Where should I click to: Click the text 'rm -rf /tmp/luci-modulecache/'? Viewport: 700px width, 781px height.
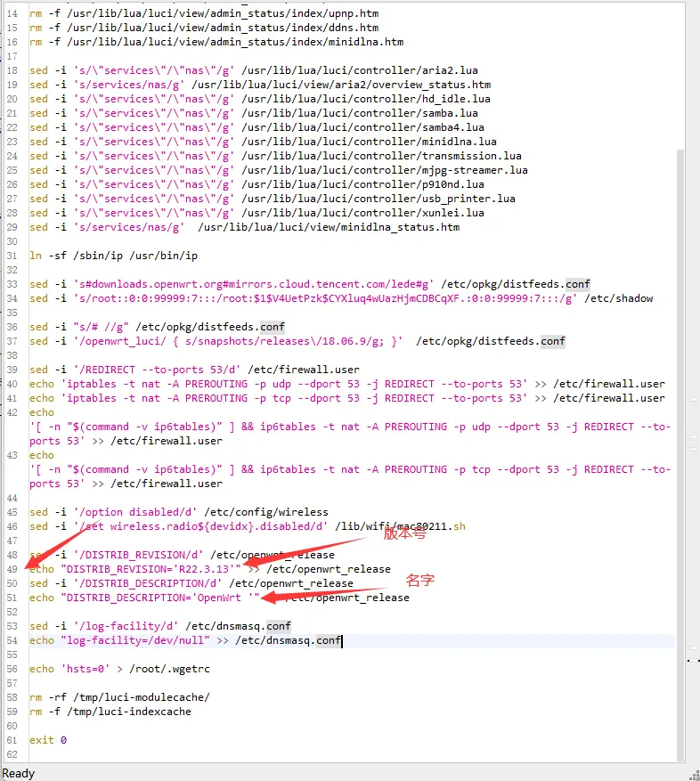coord(119,697)
